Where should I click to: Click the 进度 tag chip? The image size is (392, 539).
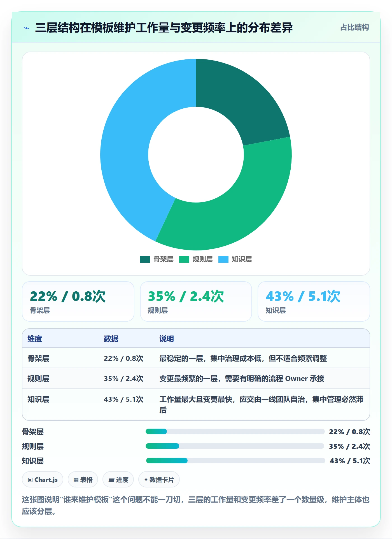(118, 480)
